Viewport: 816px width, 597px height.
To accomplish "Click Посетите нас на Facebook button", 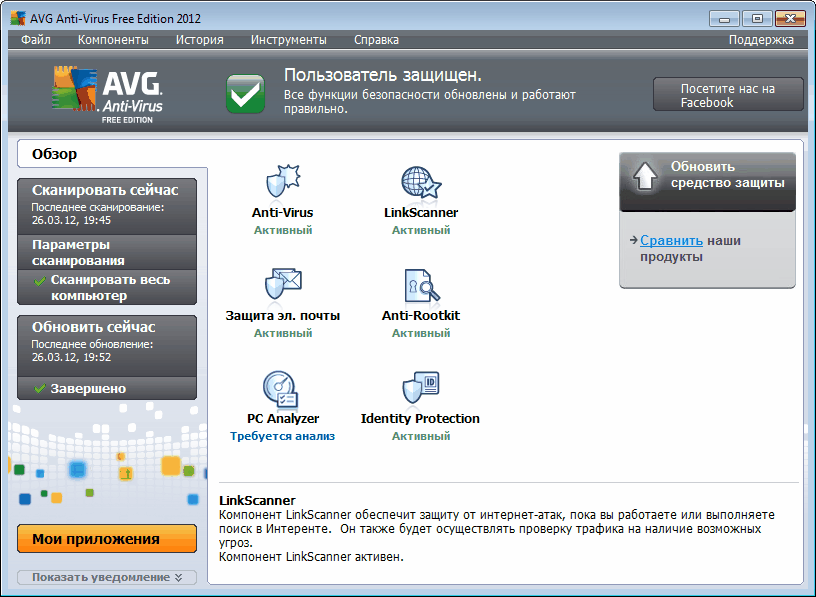I will [x=728, y=95].
